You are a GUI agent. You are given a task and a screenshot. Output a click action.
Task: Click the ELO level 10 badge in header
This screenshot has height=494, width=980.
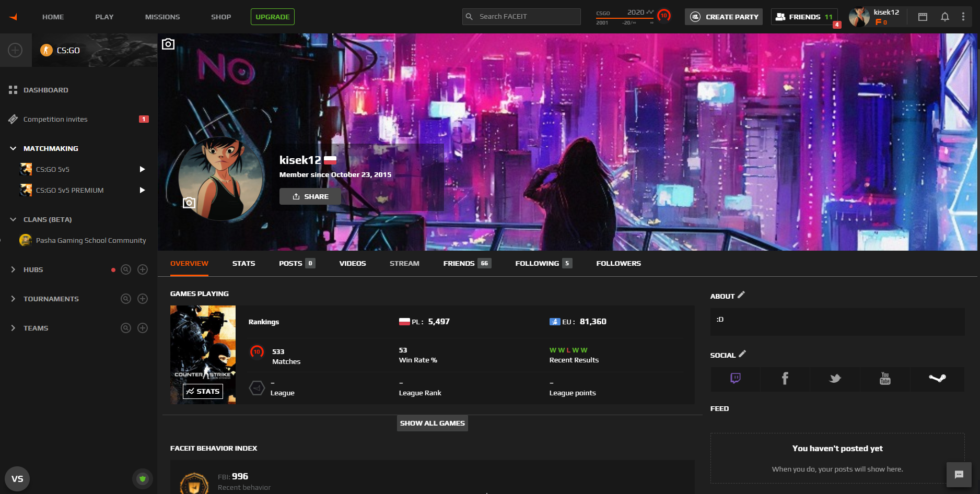coord(664,16)
